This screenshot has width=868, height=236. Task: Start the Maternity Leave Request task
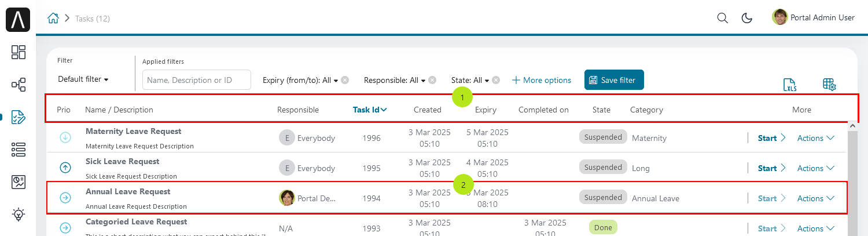(772, 138)
